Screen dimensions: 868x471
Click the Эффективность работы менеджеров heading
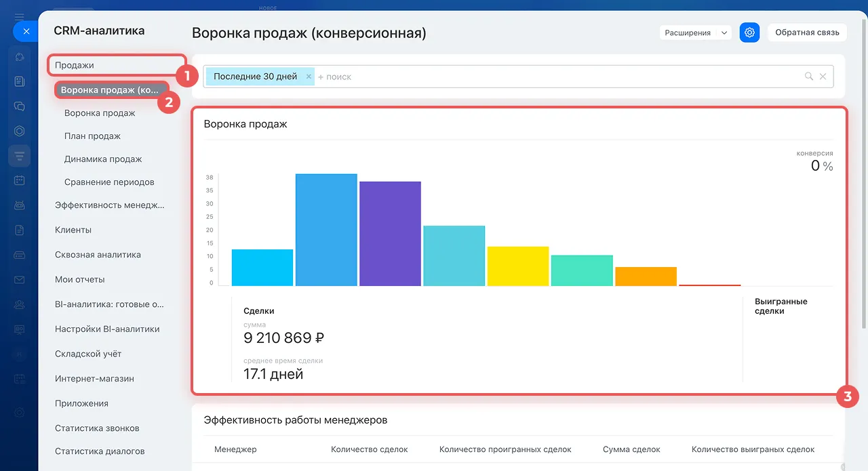(296, 420)
